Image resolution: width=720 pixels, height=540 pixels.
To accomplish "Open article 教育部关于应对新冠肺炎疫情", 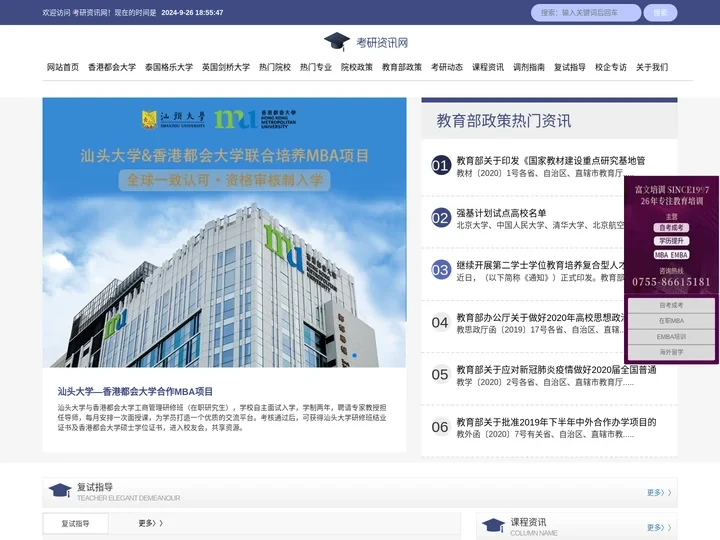I will (556, 370).
